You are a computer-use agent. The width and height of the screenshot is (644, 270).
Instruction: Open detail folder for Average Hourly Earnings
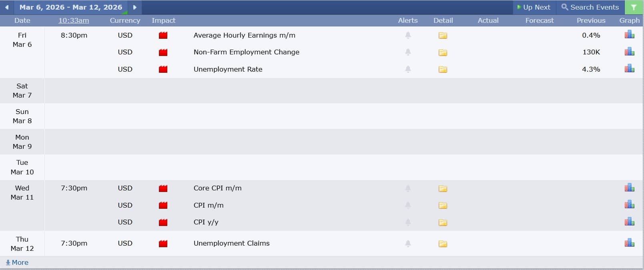(443, 36)
